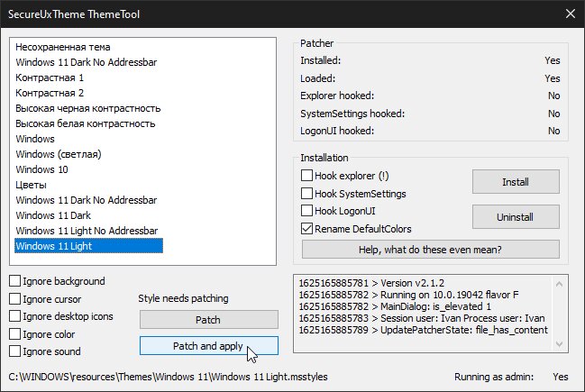Click the 'MainDialog: is_elevated 1' log line
585x392 pixels.
pyautogui.click(x=395, y=306)
